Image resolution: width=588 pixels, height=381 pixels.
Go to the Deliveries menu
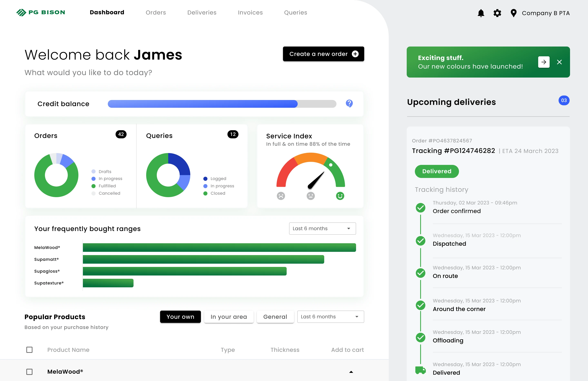click(202, 12)
